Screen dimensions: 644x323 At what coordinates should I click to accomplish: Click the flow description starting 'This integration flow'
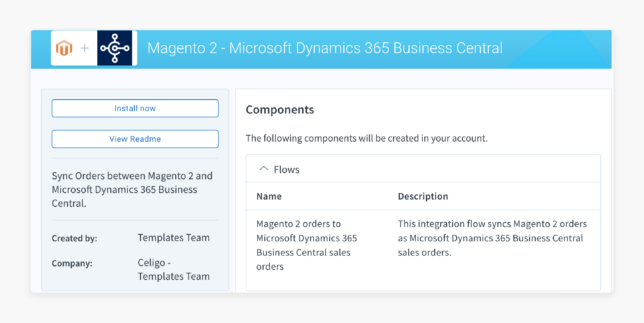click(492, 238)
